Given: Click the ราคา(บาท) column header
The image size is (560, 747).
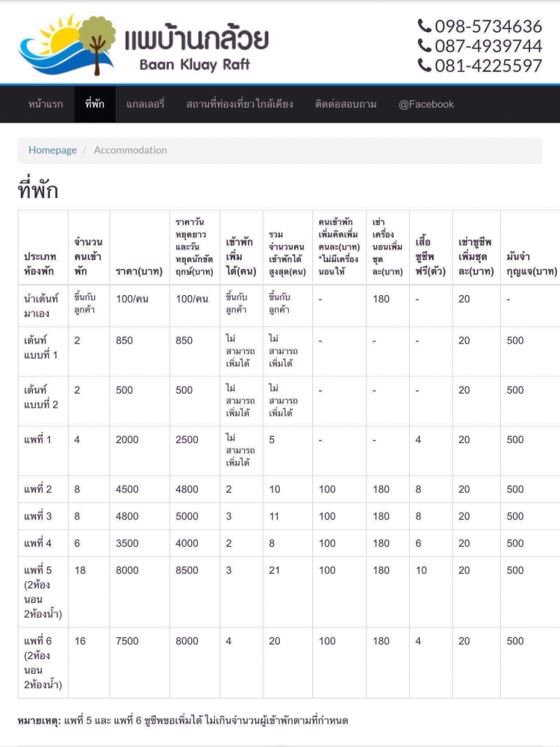Looking at the screenshot, I should [x=139, y=271].
